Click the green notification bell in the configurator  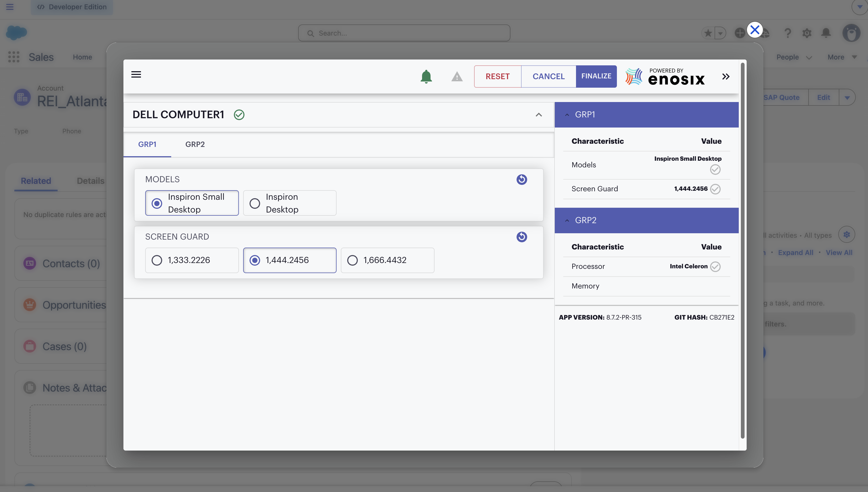coord(426,76)
